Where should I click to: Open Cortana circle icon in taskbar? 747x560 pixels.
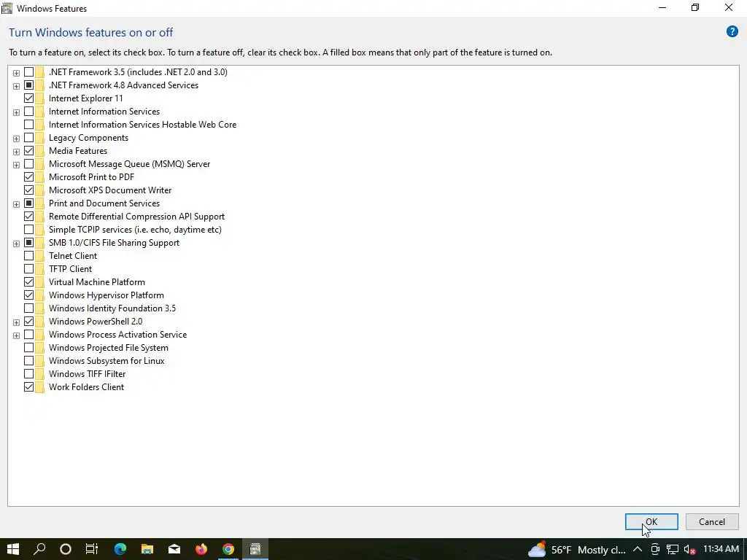[x=66, y=549]
